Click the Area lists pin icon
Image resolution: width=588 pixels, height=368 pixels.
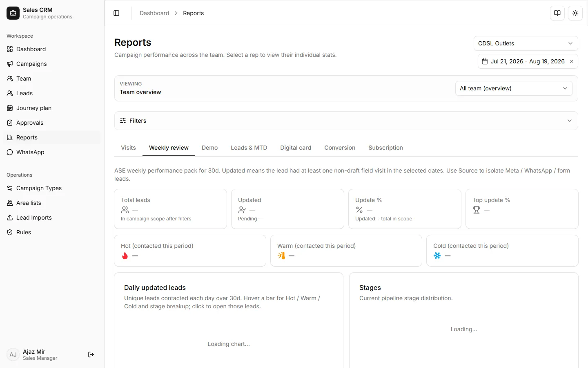(x=10, y=203)
